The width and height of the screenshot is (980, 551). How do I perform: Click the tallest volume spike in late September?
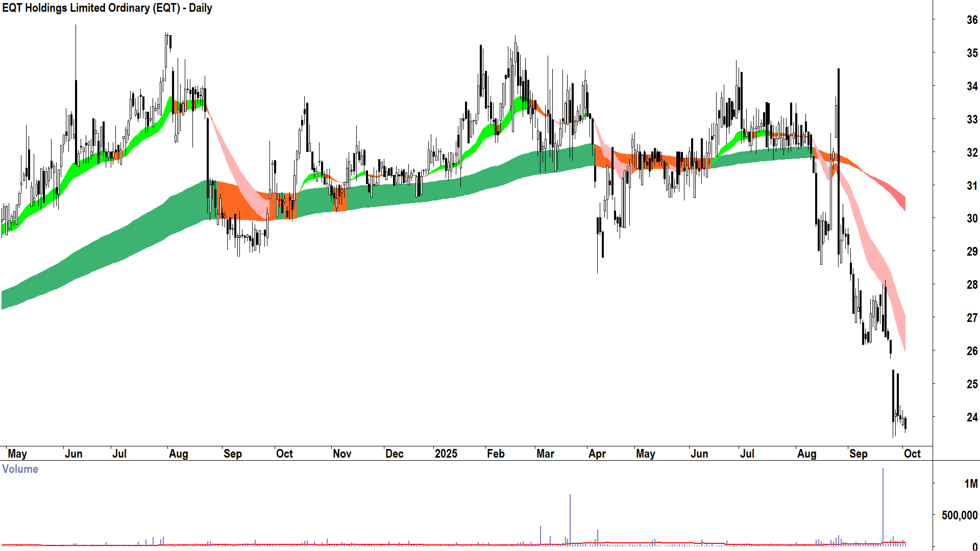click(x=883, y=505)
